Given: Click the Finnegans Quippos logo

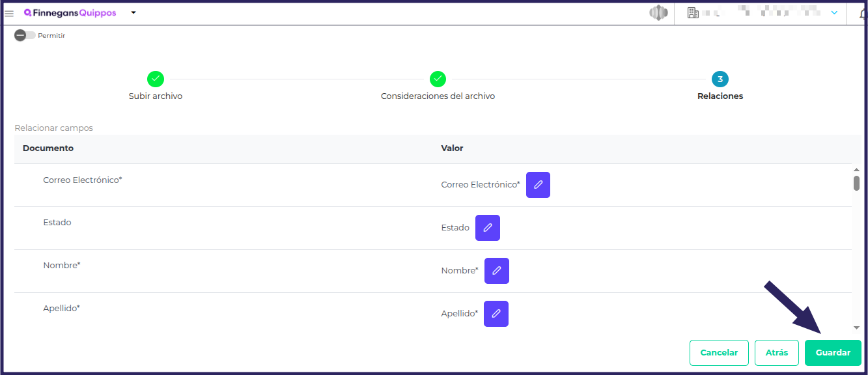Looking at the screenshot, I should [70, 12].
